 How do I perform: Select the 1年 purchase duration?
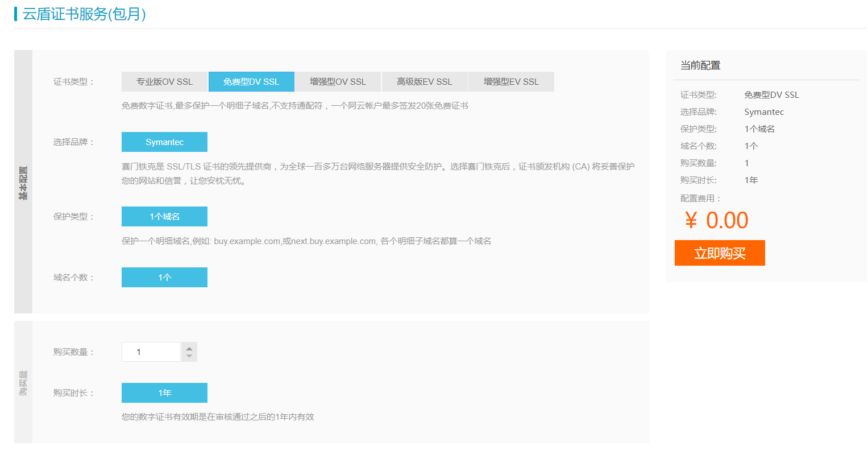[x=164, y=393]
